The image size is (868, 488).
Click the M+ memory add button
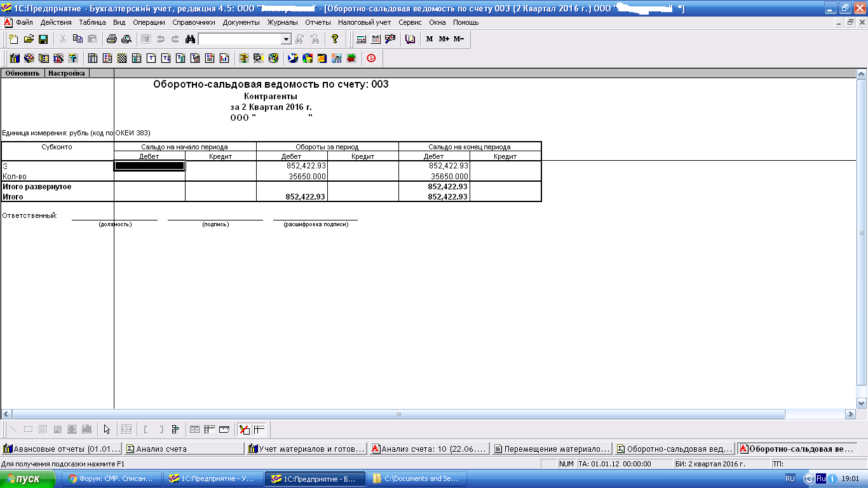tap(444, 39)
